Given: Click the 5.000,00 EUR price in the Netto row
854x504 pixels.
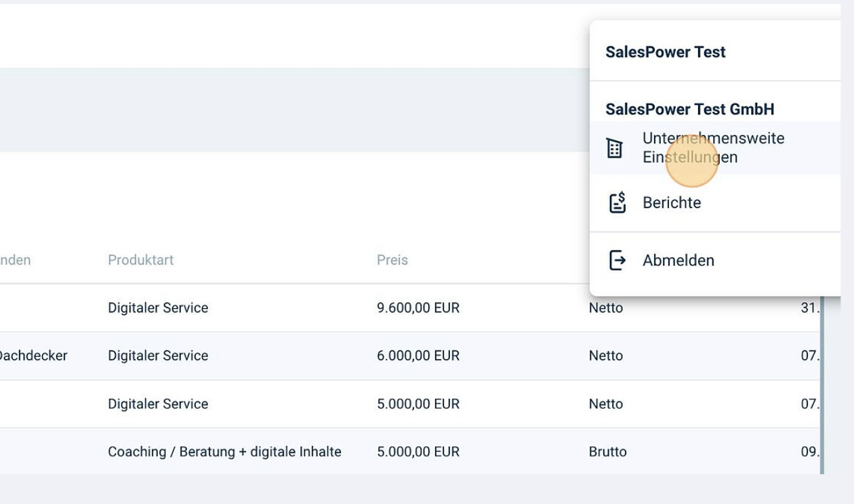Looking at the screenshot, I should click(418, 404).
